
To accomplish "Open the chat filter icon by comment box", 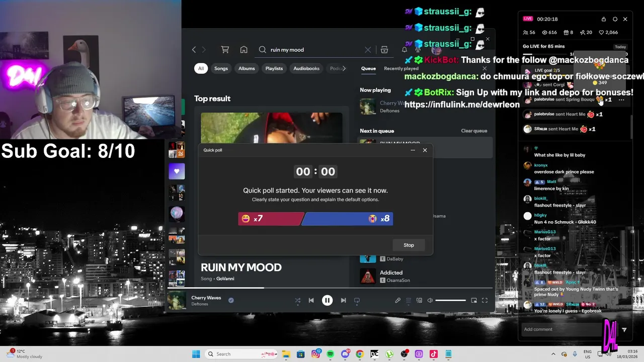I will point(624,330).
